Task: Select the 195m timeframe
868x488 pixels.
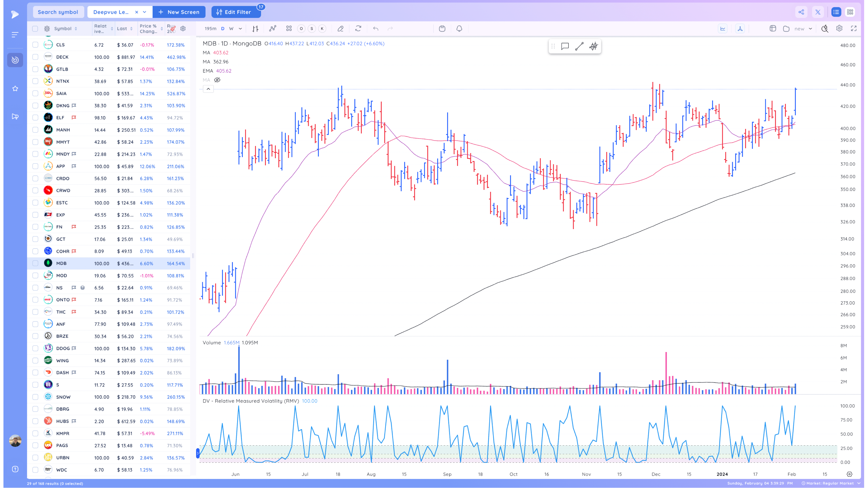Action: pyautogui.click(x=211, y=29)
